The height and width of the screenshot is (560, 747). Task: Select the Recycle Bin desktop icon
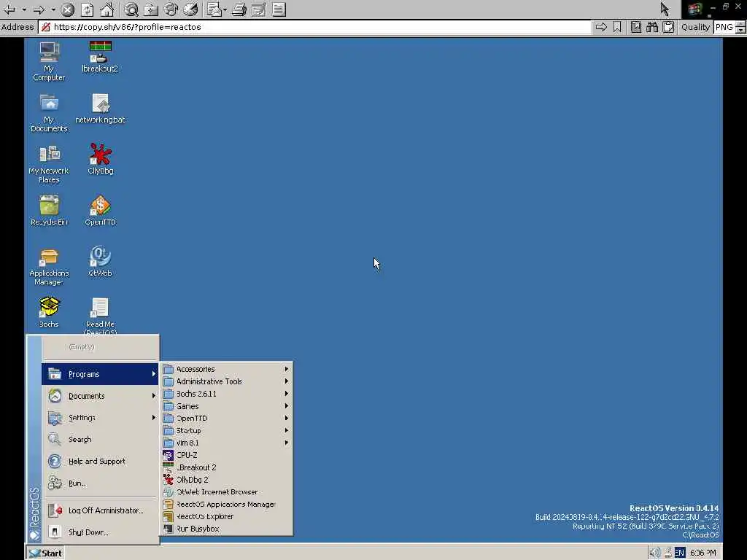(49, 211)
